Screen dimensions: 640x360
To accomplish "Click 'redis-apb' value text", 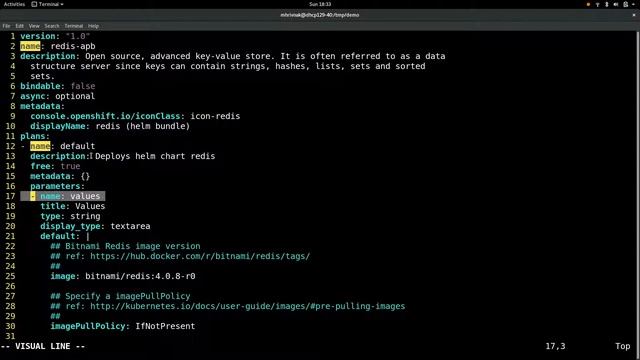I will coord(73,46).
